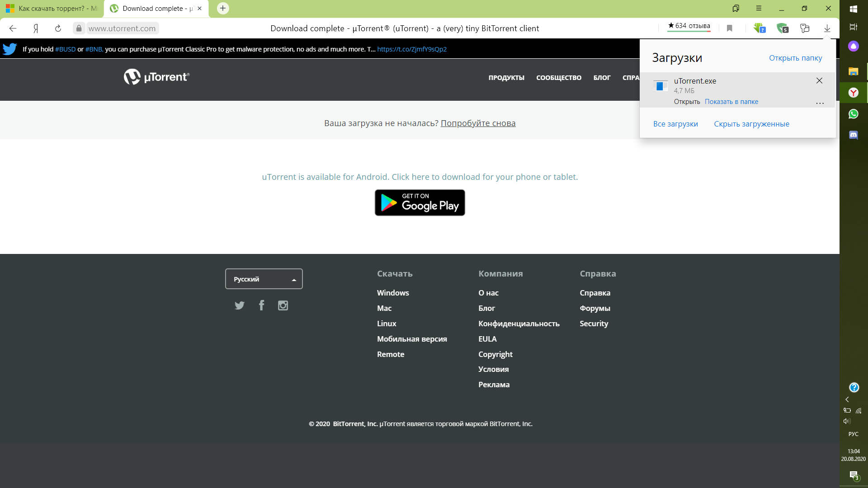Open the collections icon in the toolbar
Image resolution: width=868 pixels, height=488 pixels.
tap(804, 28)
